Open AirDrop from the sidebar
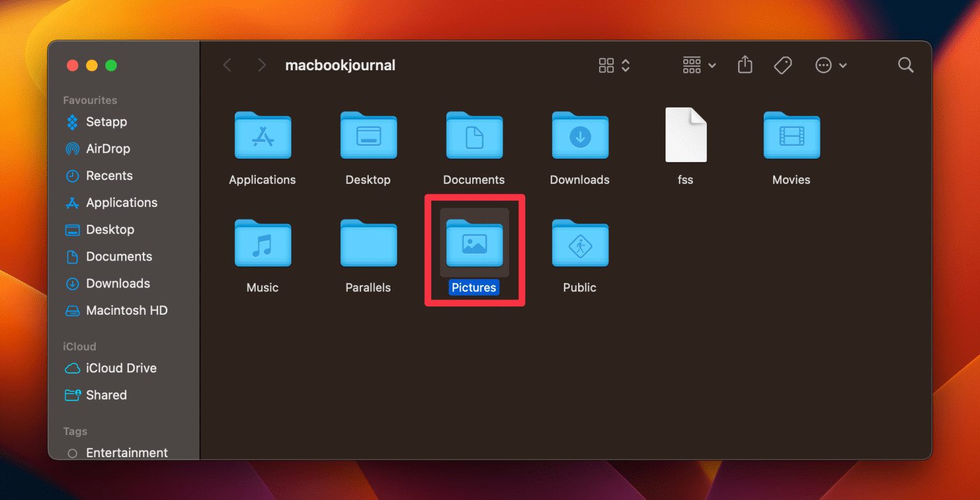The height and width of the screenshot is (500, 980). pos(106,148)
